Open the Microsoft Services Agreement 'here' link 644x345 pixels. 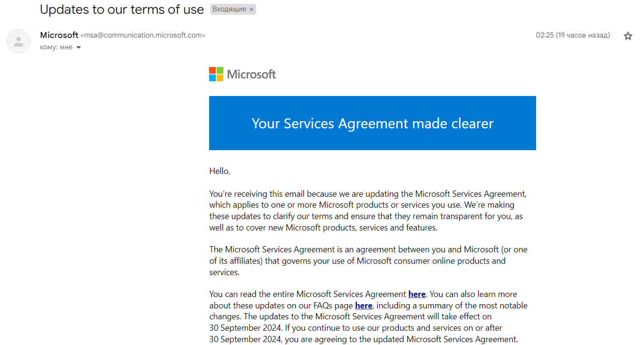(x=417, y=294)
